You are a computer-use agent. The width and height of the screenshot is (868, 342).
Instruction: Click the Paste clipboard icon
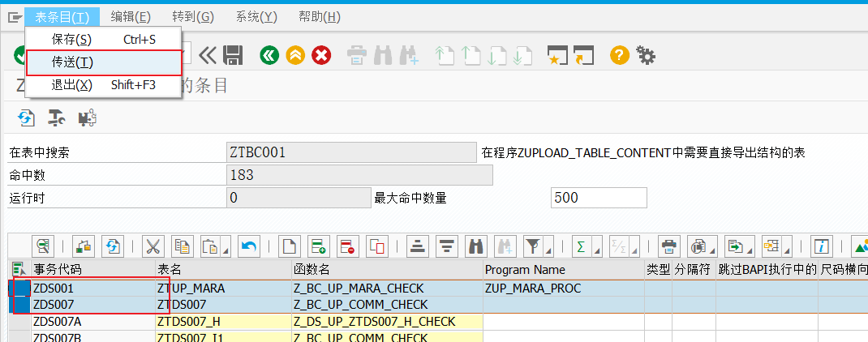210,246
